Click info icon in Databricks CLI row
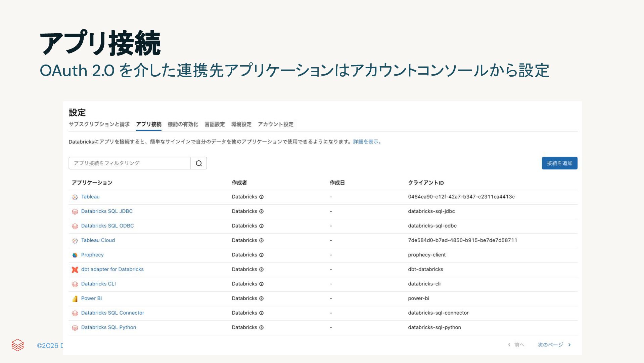The image size is (644, 363). pyautogui.click(x=261, y=284)
